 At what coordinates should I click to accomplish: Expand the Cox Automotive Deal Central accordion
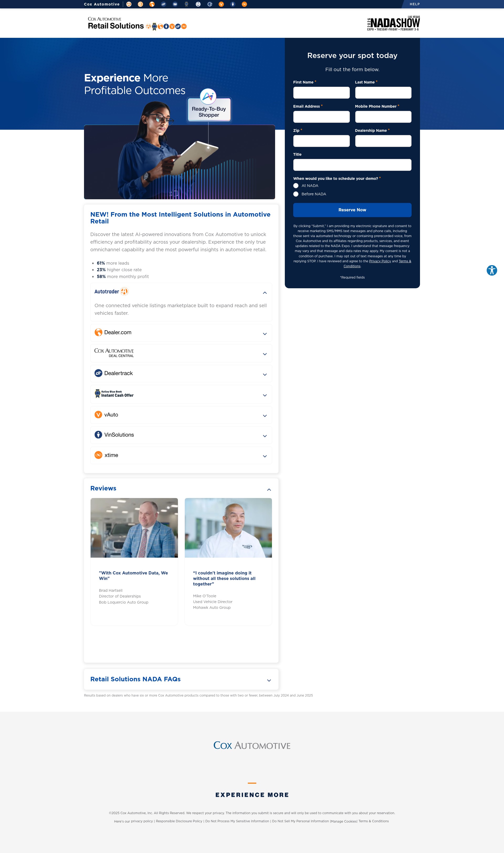point(181,353)
